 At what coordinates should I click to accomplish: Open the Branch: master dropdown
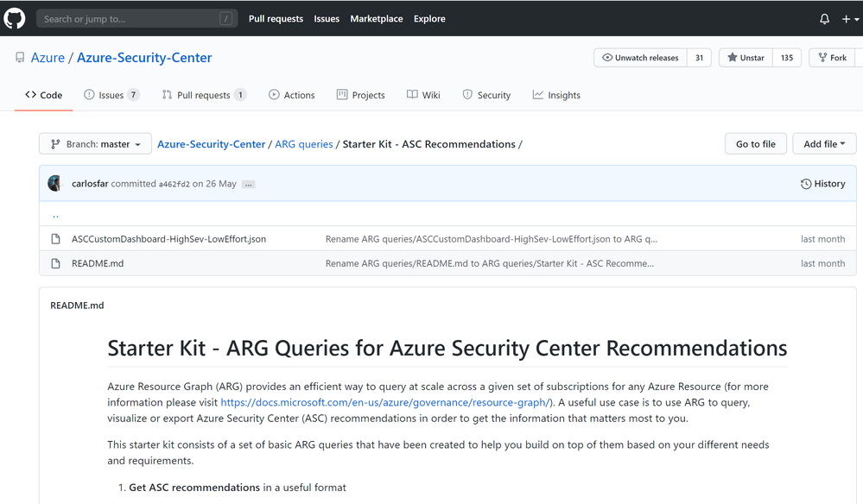pos(95,144)
